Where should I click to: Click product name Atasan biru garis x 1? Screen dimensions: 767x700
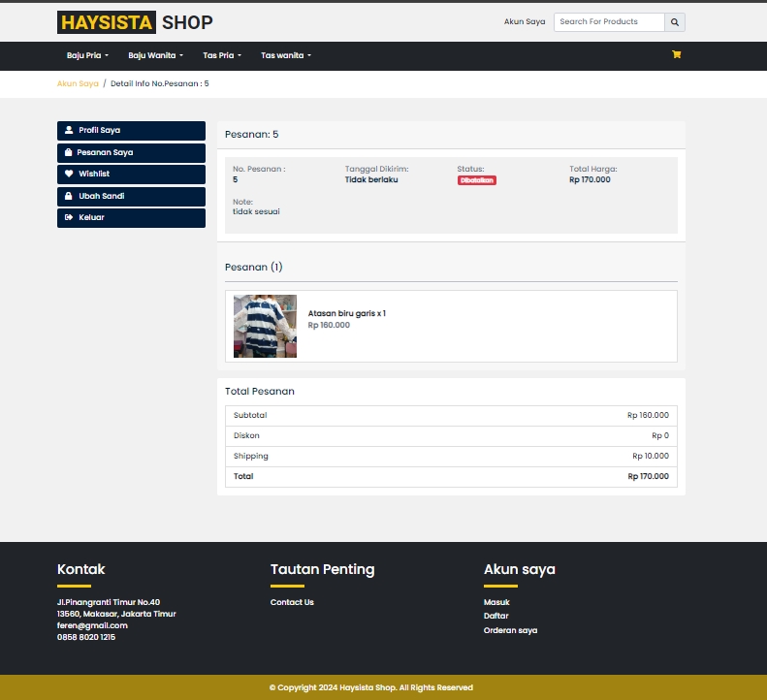pyautogui.click(x=347, y=313)
